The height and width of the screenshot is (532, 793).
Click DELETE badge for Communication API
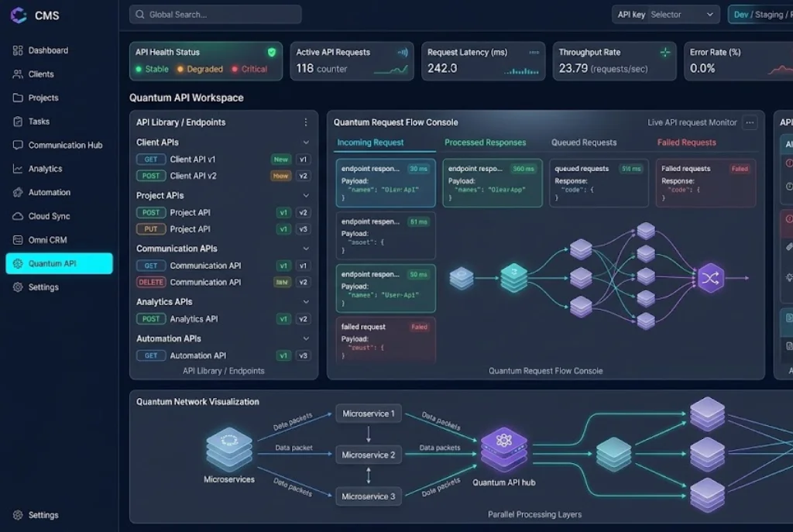[151, 282]
